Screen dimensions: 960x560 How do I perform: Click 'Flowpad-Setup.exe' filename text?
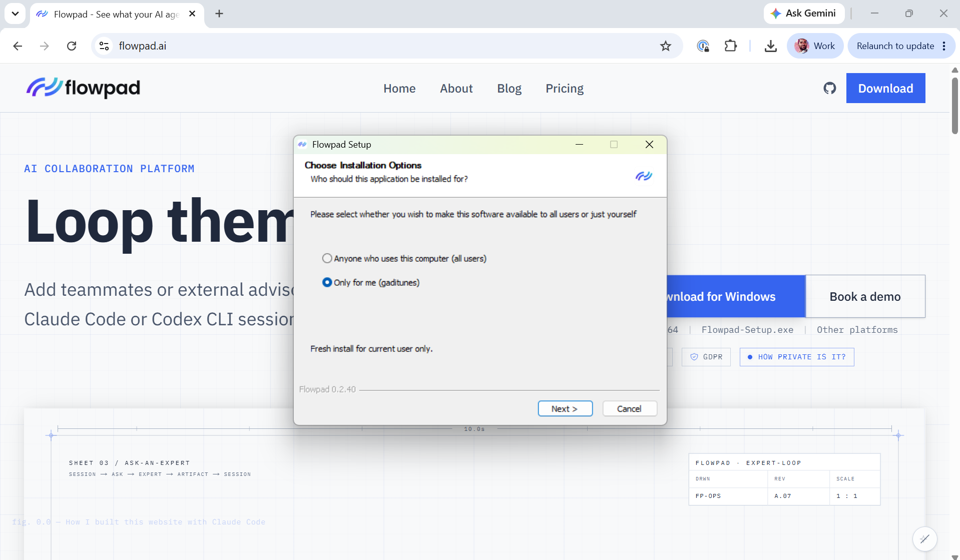[x=747, y=330]
